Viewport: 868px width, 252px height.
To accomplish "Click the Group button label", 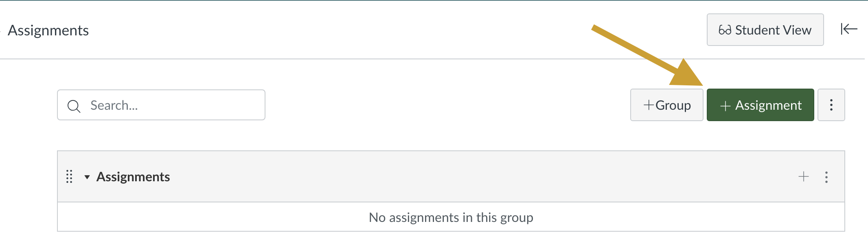I will click(x=673, y=105).
